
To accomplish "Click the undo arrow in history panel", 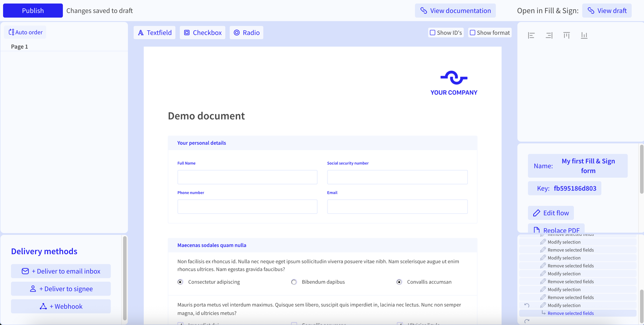I will [x=527, y=305].
